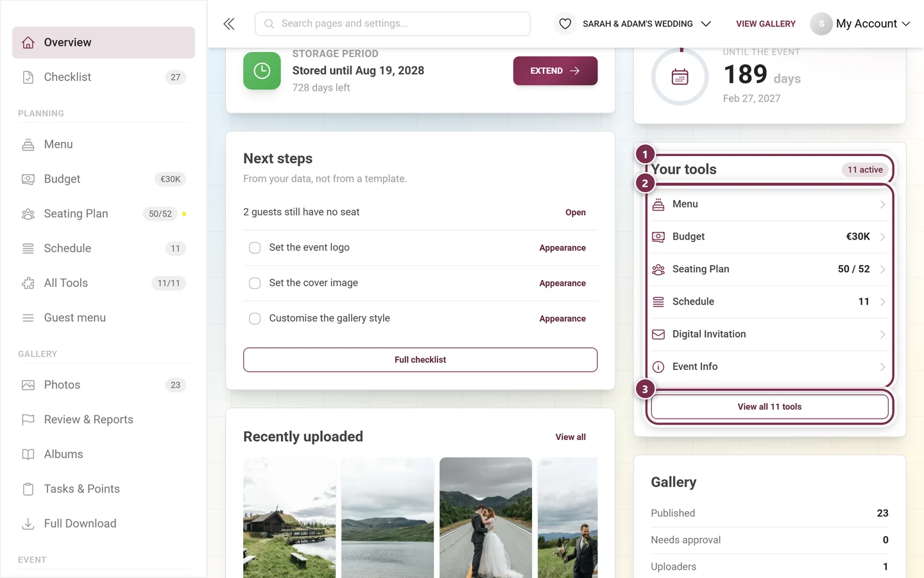Click the Full checklist button
Viewport: 924px width, 578px height.
pyautogui.click(x=420, y=360)
